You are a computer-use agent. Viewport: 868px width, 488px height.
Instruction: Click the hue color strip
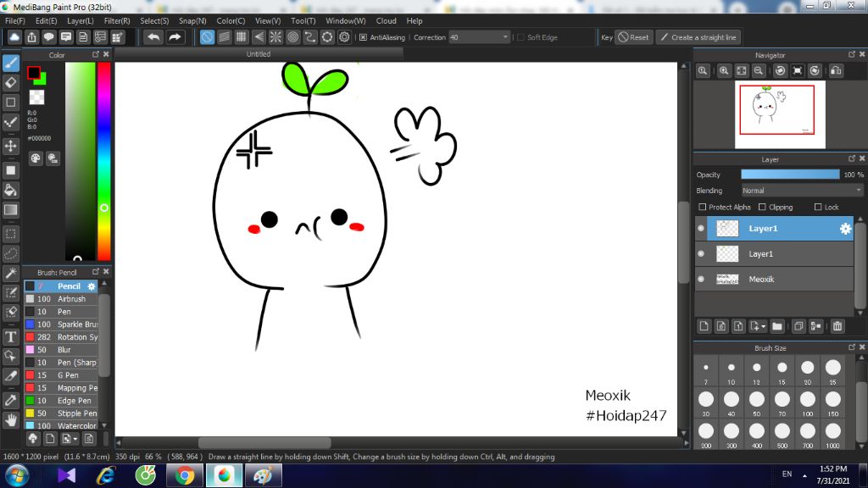104,161
